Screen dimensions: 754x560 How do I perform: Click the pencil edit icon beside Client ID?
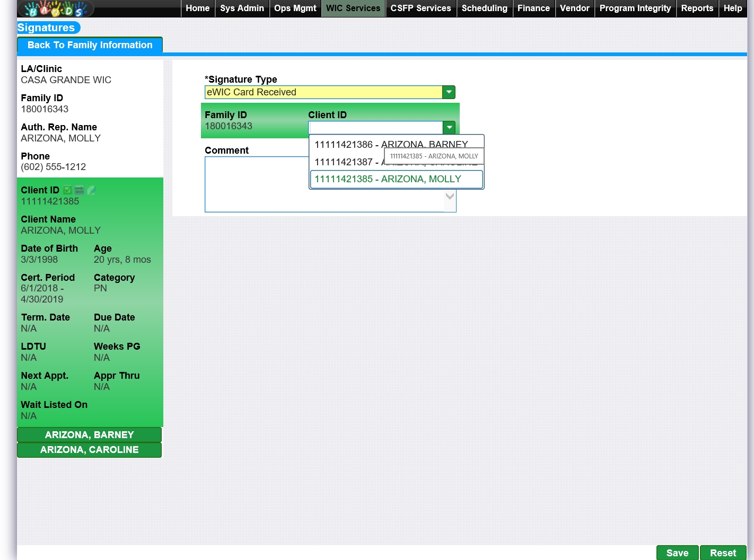tap(91, 190)
